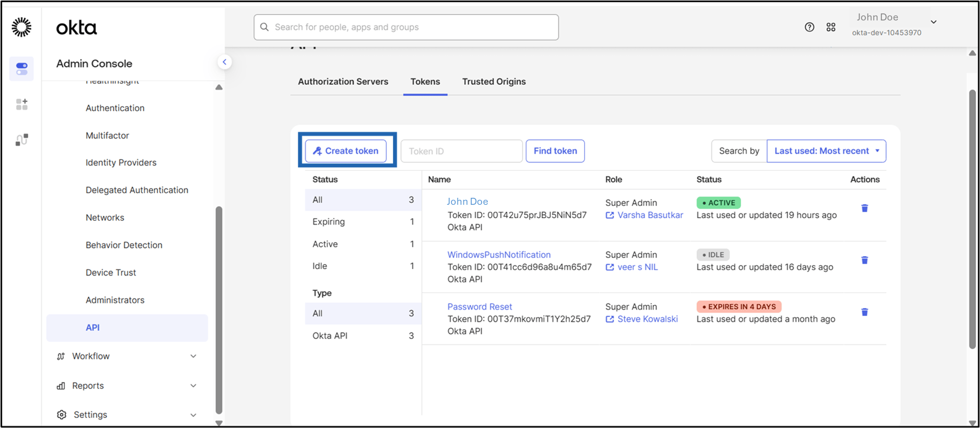This screenshot has height=428, width=980.
Task: Filter tokens by Okta API type
Action: tap(363, 336)
